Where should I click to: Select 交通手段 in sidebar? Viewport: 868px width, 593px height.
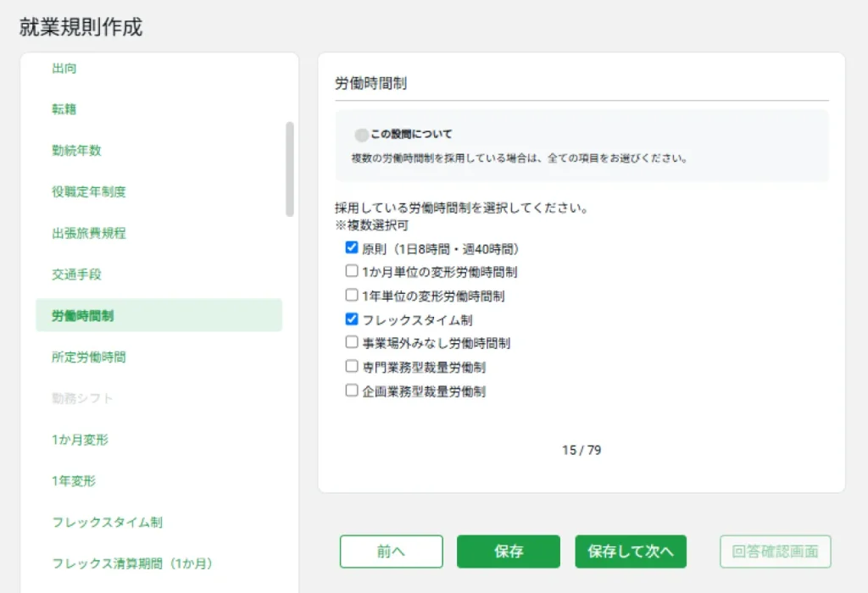coord(76,274)
